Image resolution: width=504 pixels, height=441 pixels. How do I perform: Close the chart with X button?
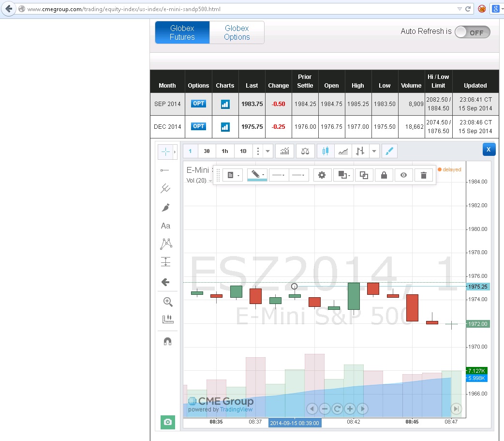click(489, 150)
